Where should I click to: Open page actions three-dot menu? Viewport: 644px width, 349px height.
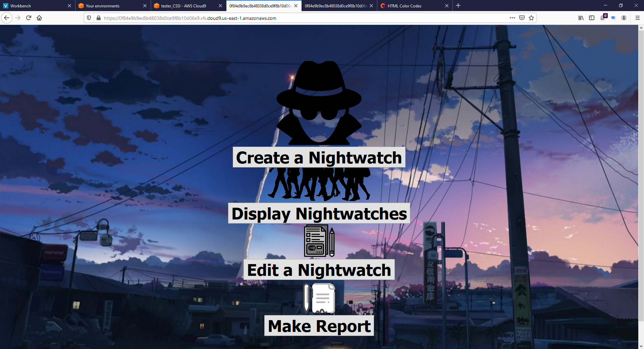tap(512, 18)
